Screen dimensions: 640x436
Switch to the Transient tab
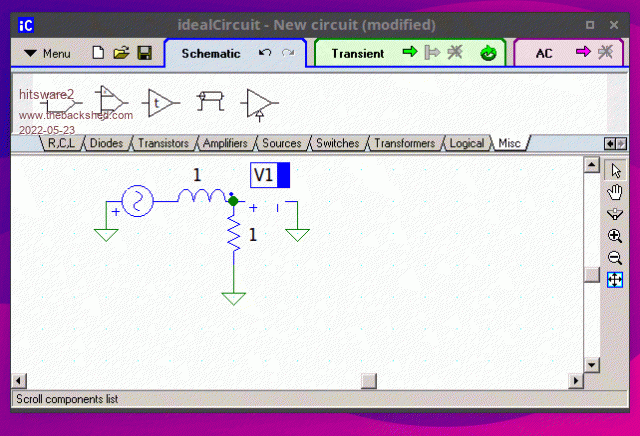[x=358, y=53]
